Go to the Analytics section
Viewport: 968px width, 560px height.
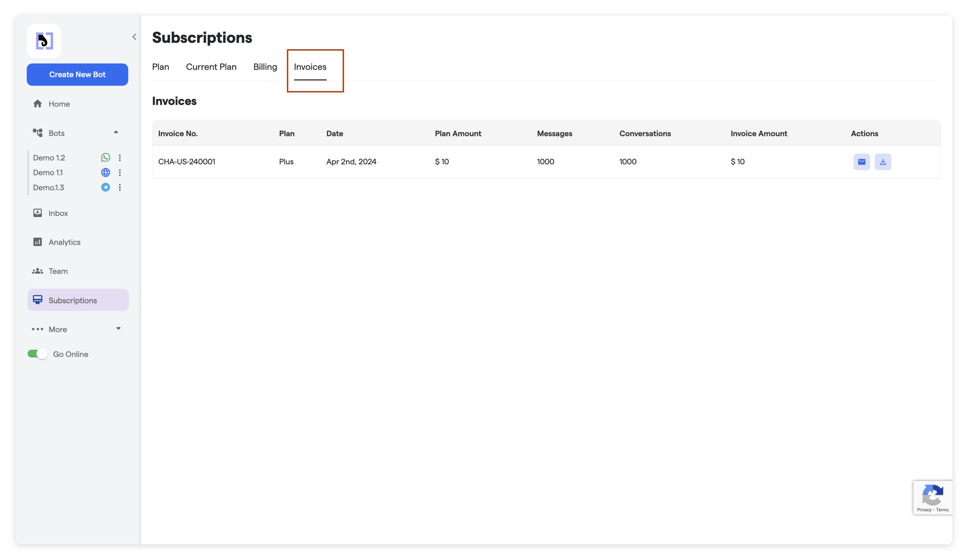[64, 242]
